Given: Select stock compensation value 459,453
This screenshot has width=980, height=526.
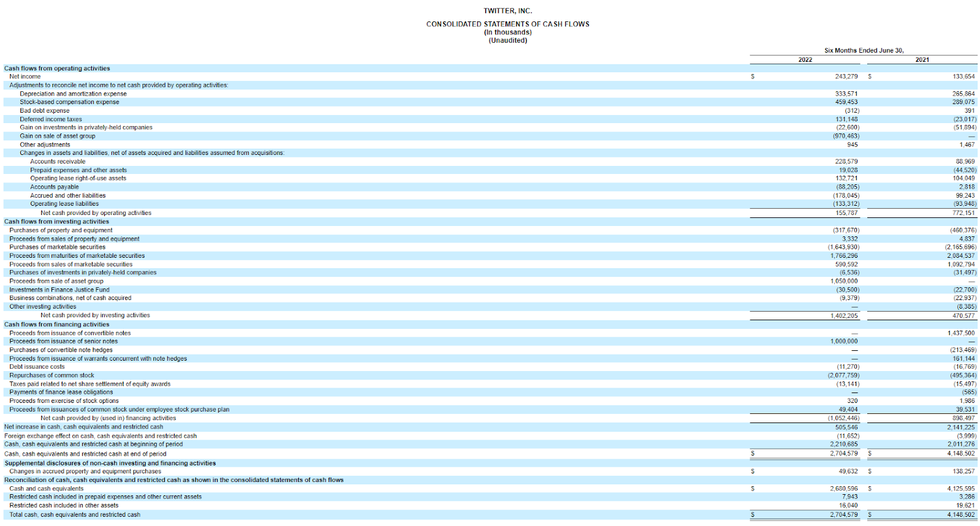Looking at the screenshot, I should click(x=846, y=102).
